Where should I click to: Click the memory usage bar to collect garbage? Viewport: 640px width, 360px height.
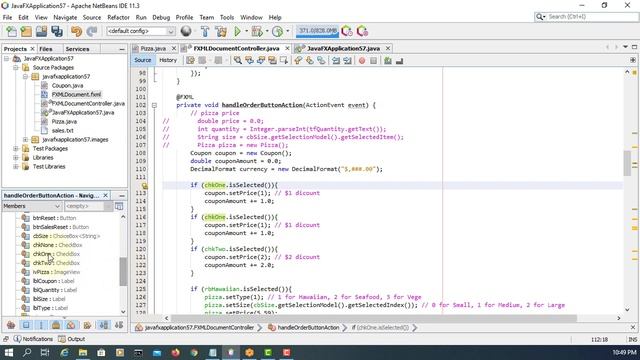pos(317,31)
